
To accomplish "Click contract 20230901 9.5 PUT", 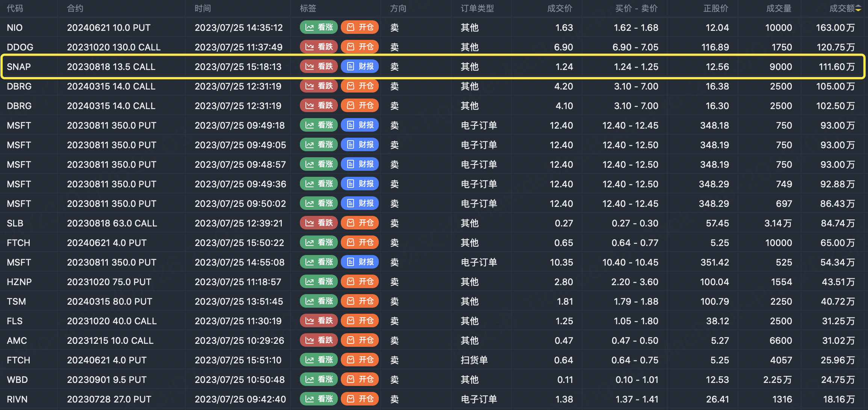I will pyautogui.click(x=107, y=380).
